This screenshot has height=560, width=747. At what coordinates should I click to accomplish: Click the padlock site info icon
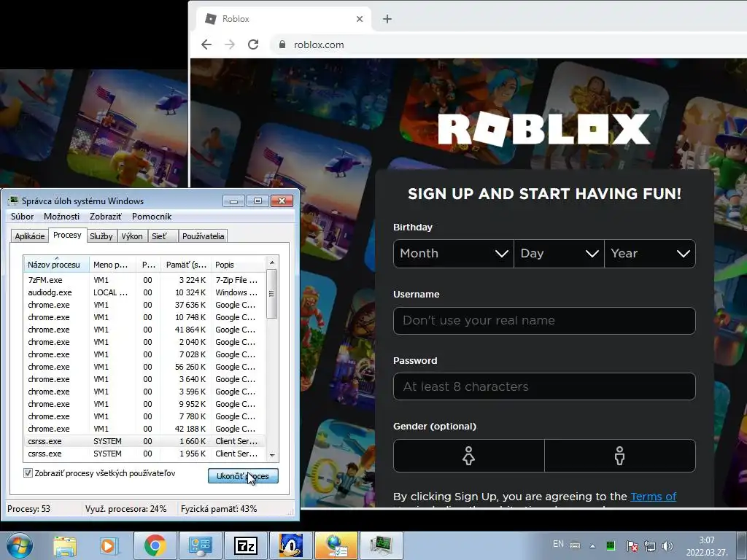(282, 44)
